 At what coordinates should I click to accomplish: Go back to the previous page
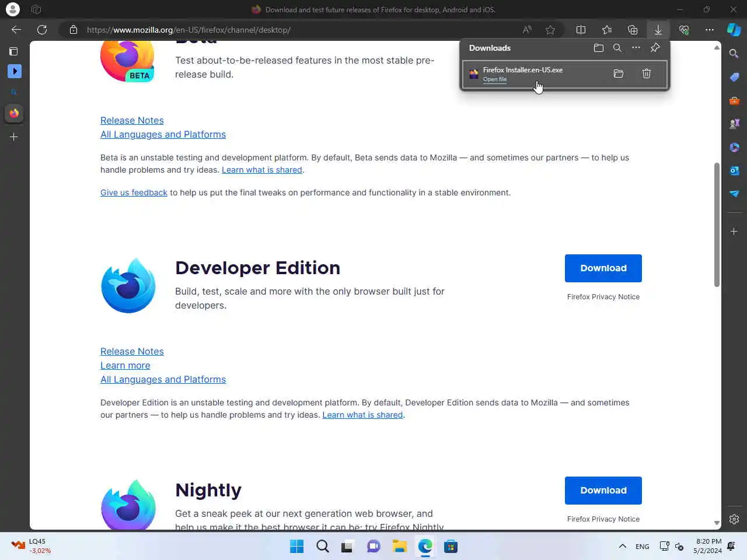pos(16,30)
